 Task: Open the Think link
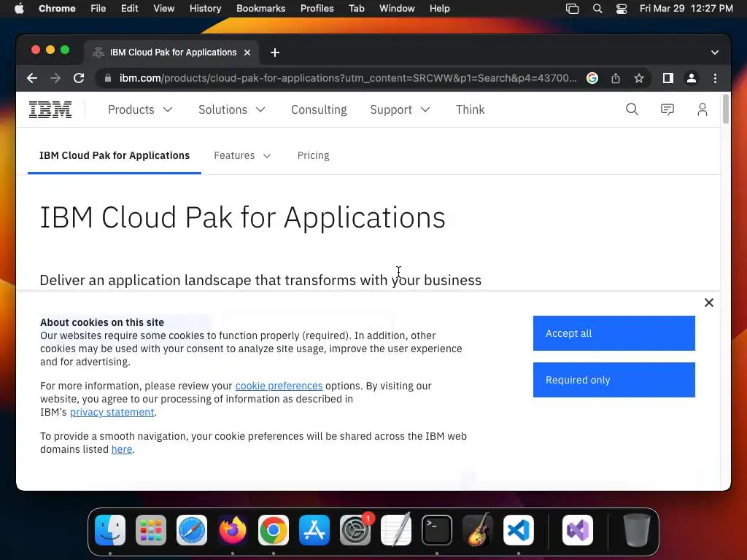coord(470,109)
